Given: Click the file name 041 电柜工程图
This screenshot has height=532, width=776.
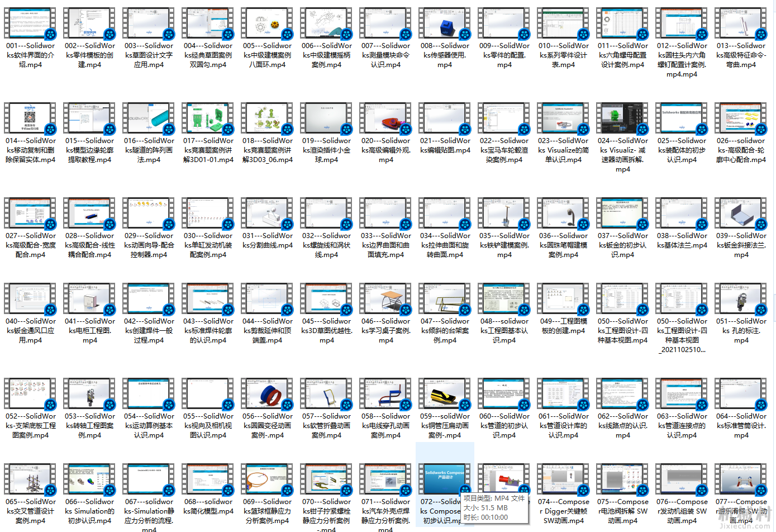Looking at the screenshot, I should [x=89, y=331].
